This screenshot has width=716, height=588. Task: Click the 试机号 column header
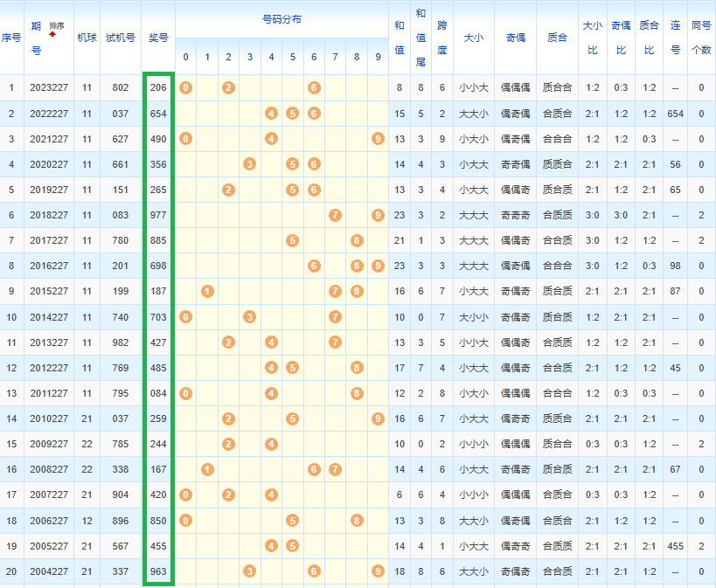click(121, 38)
